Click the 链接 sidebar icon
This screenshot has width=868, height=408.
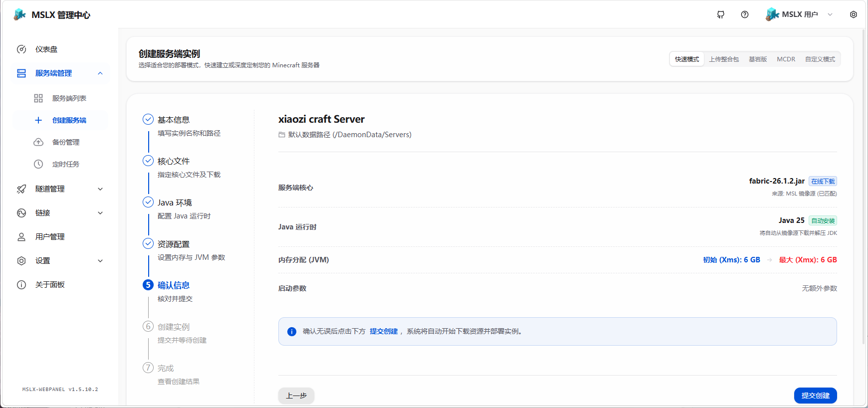[x=21, y=213]
